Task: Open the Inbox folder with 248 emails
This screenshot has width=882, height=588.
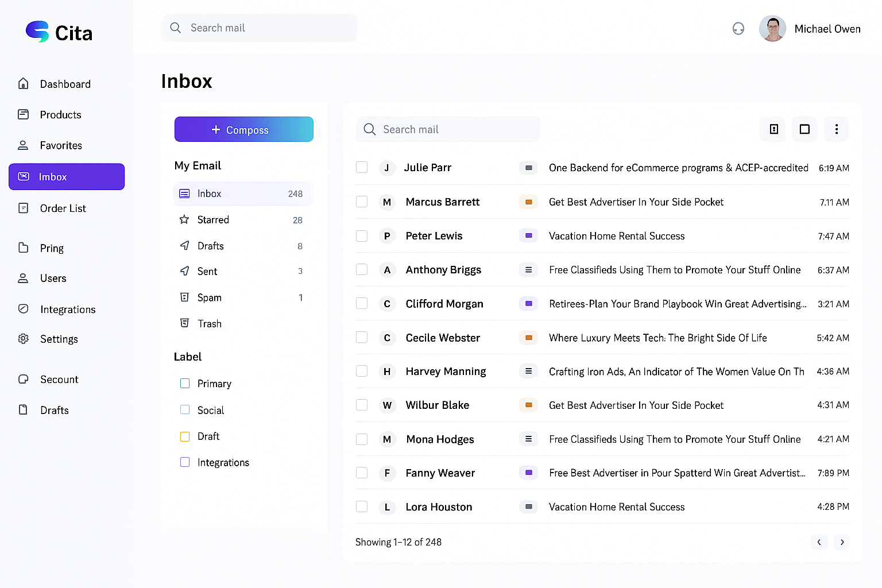Action: tap(243, 194)
